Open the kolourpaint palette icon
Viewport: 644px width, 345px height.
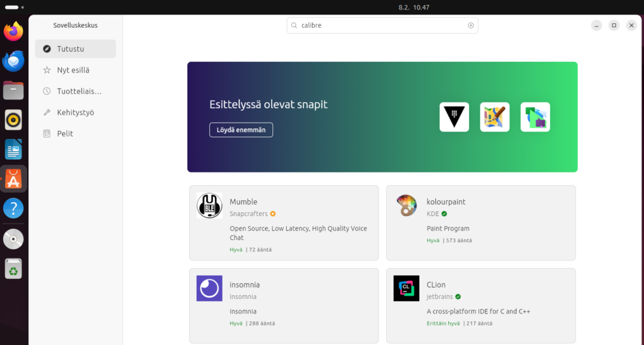(406, 206)
